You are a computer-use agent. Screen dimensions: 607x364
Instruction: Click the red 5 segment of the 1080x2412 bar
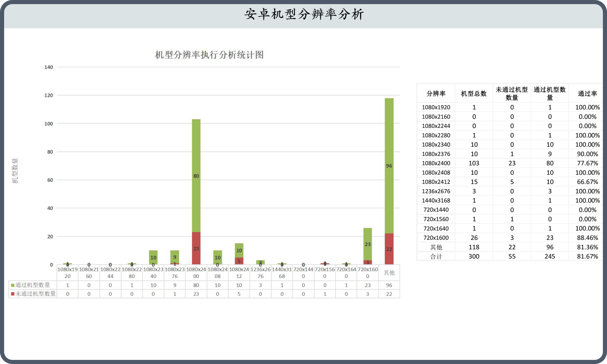click(x=239, y=261)
